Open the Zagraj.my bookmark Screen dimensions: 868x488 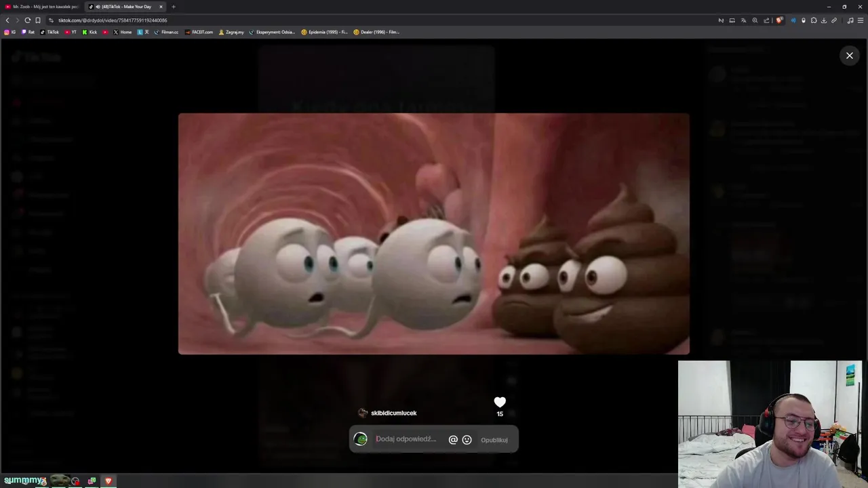(x=231, y=32)
